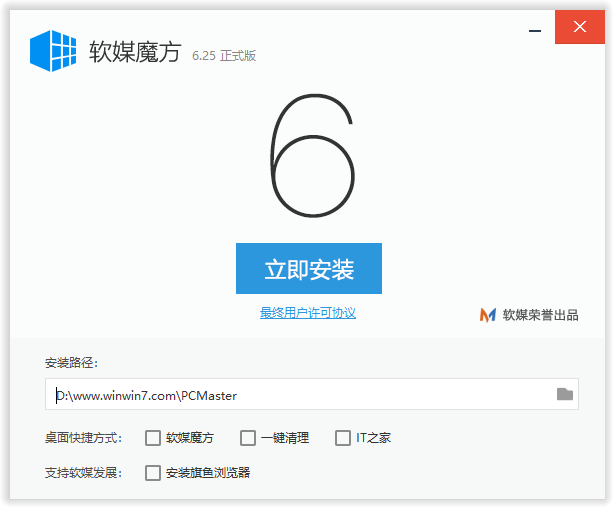Click the folder browse icon in install path
The image size is (615, 510).
(x=566, y=395)
